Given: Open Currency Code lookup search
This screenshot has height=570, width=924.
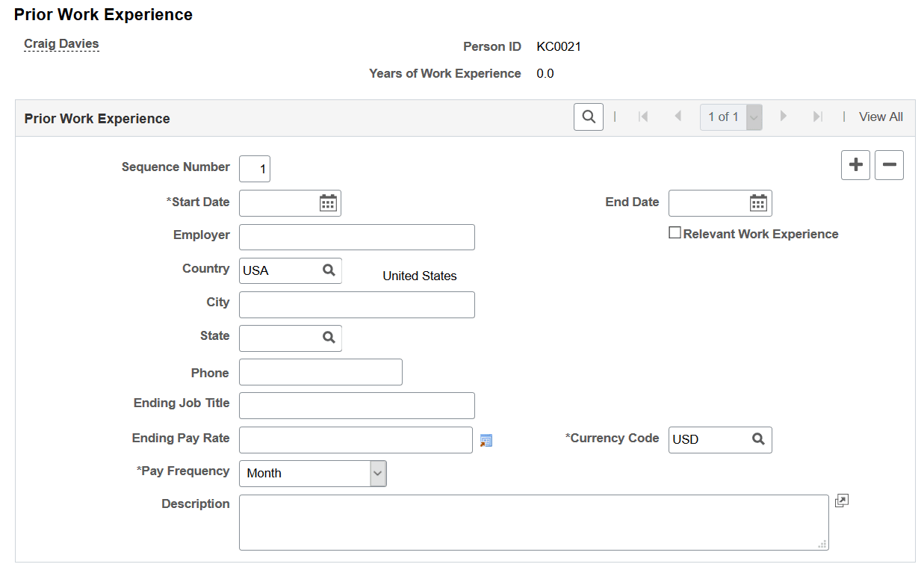Looking at the screenshot, I should (x=758, y=439).
